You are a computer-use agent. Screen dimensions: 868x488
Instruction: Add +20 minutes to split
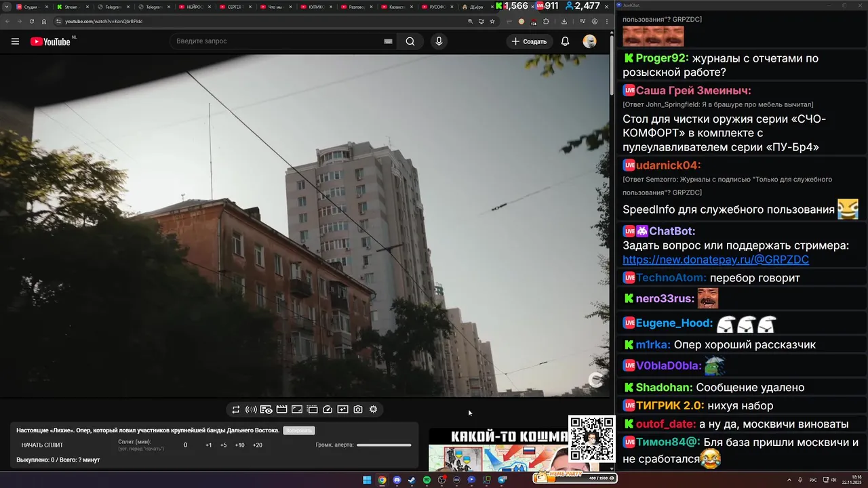coord(258,445)
